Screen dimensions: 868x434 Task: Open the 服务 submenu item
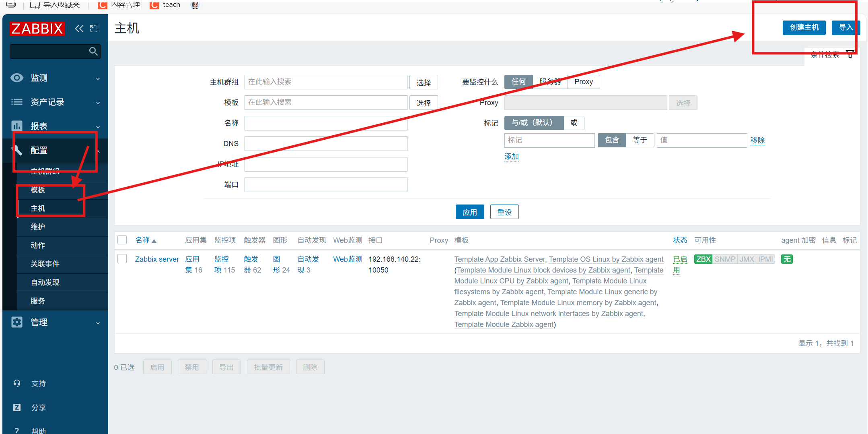coord(62,301)
